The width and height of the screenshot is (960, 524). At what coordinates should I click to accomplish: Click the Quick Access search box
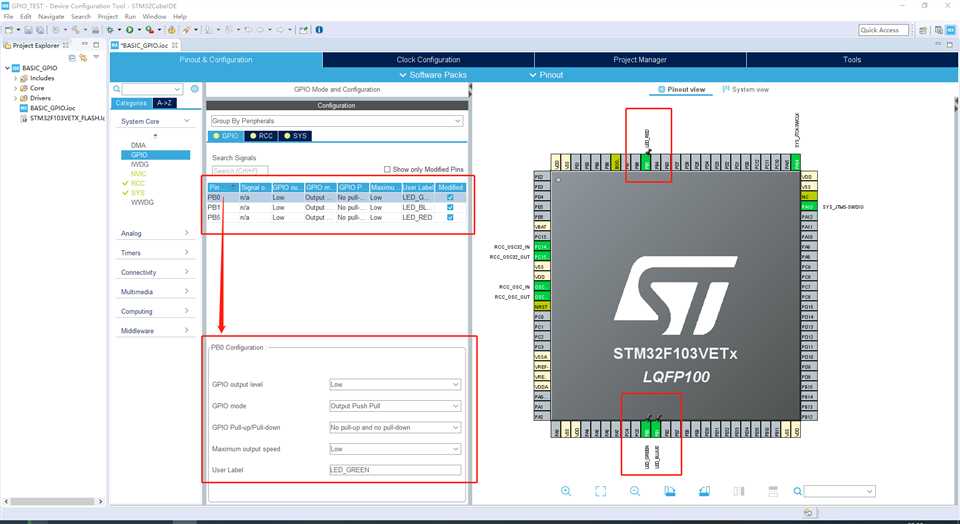[883, 30]
